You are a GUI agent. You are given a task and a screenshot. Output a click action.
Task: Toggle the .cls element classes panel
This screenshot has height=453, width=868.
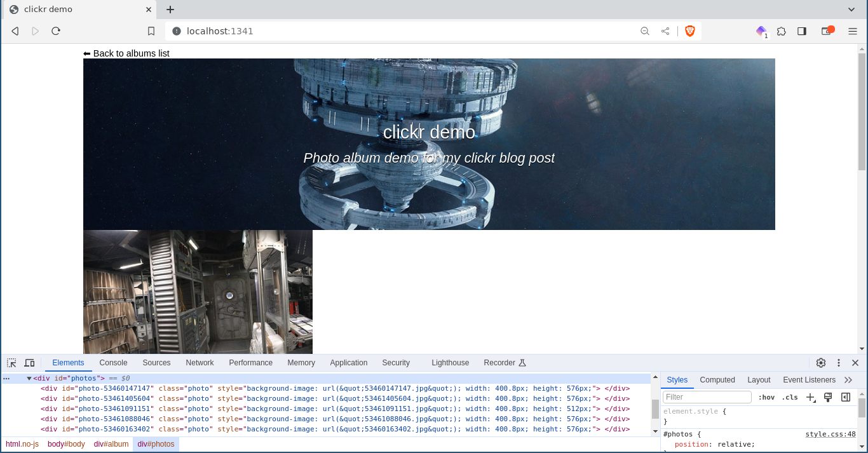coord(790,397)
